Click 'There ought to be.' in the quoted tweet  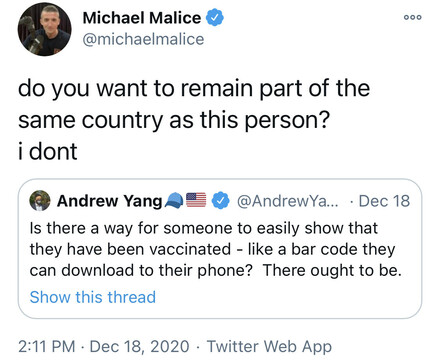coord(332,270)
